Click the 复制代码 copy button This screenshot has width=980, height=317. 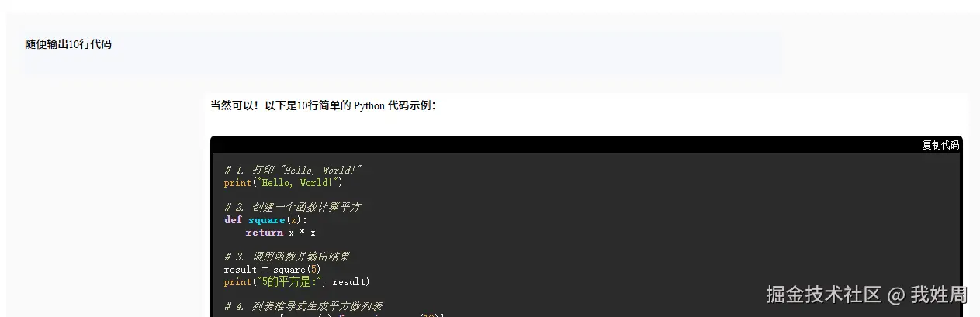pos(940,145)
